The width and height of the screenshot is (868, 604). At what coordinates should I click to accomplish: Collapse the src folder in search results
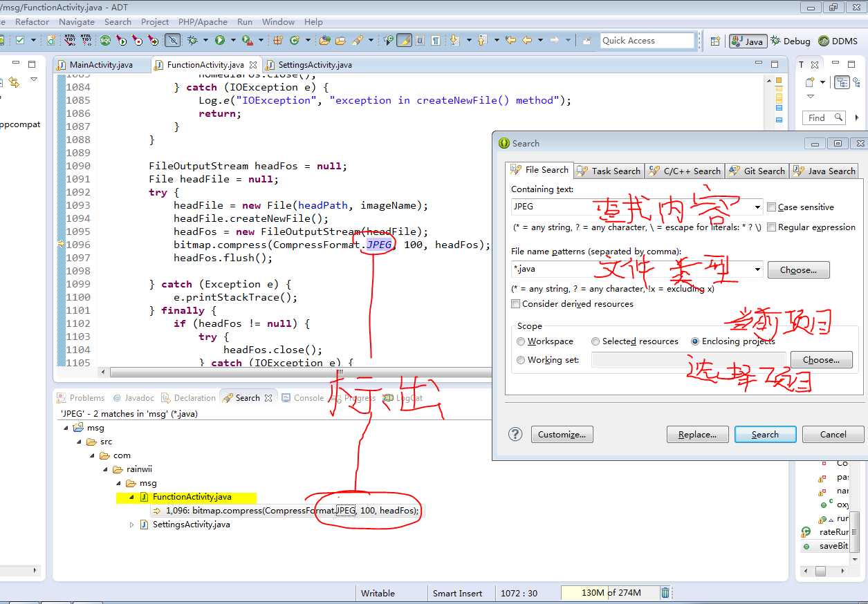pos(80,442)
